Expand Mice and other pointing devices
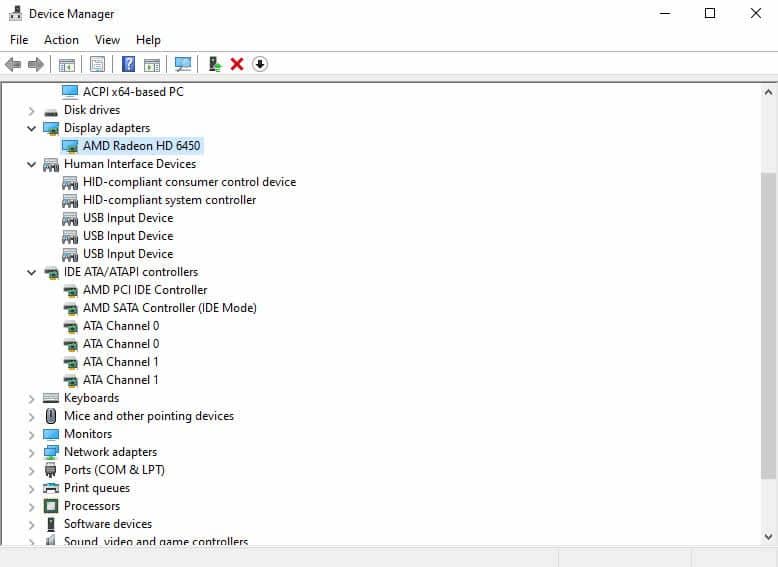The image size is (778, 567). coord(31,416)
